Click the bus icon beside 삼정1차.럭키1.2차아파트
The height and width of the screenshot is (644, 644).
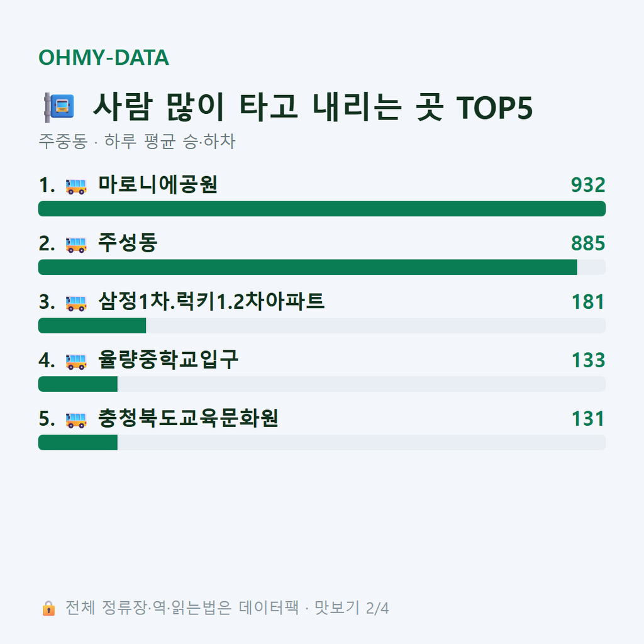coord(76,303)
